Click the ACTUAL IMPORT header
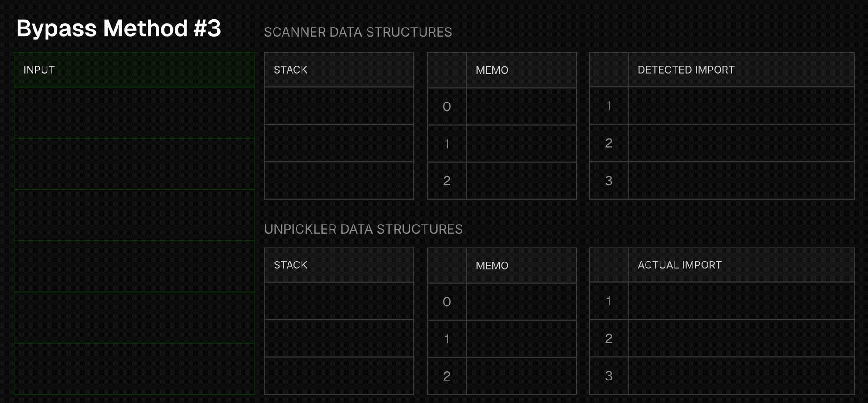868x403 pixels. pos(741,265)
